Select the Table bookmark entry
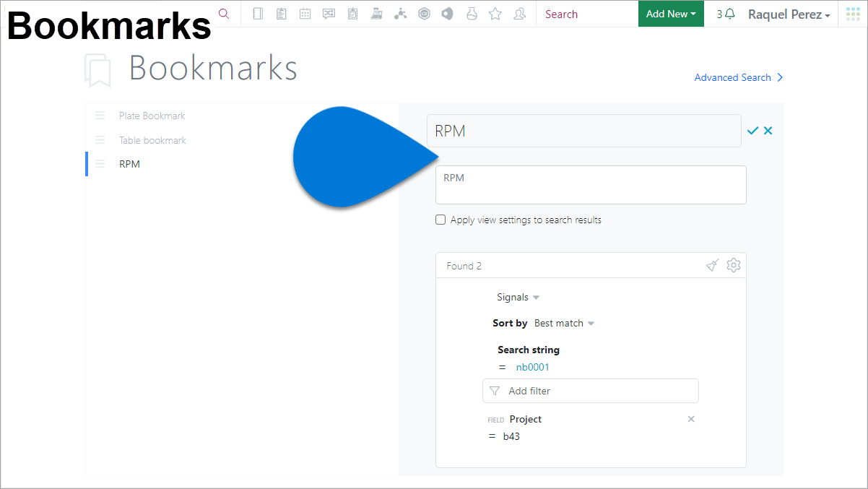The image size is (868, 489). [152, 140]
